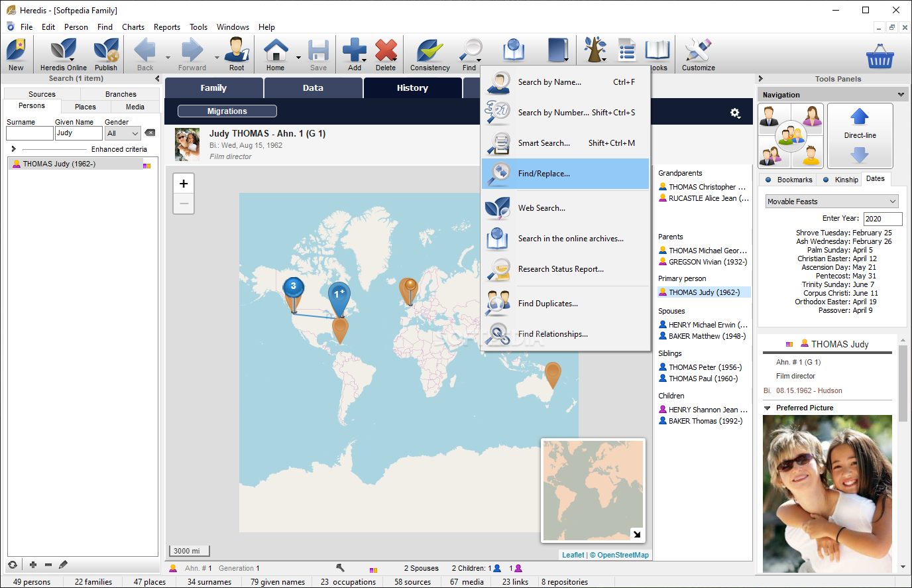Open the Customize toolbar icon

click(698, 54)
